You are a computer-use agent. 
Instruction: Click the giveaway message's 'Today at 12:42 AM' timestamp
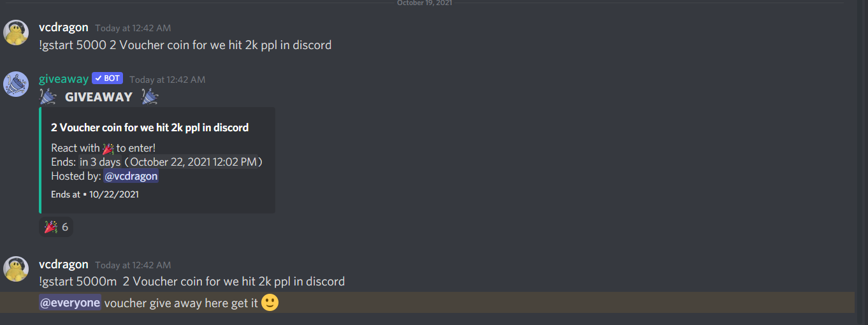click(168, 80)
